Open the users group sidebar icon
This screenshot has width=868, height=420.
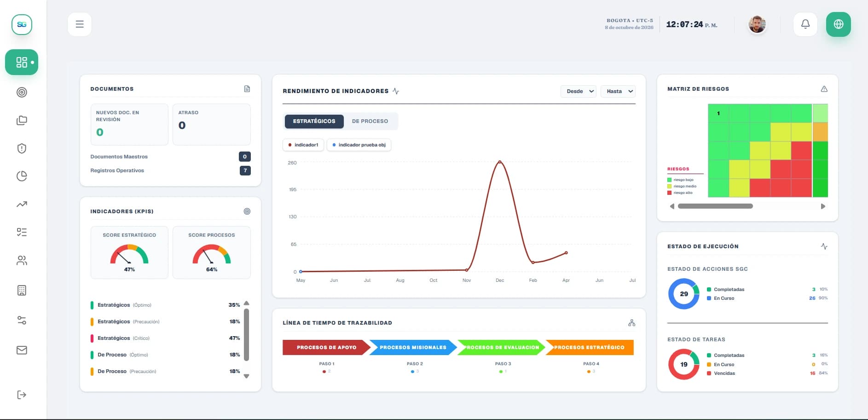pyautogui.click(x=22, y=261)
